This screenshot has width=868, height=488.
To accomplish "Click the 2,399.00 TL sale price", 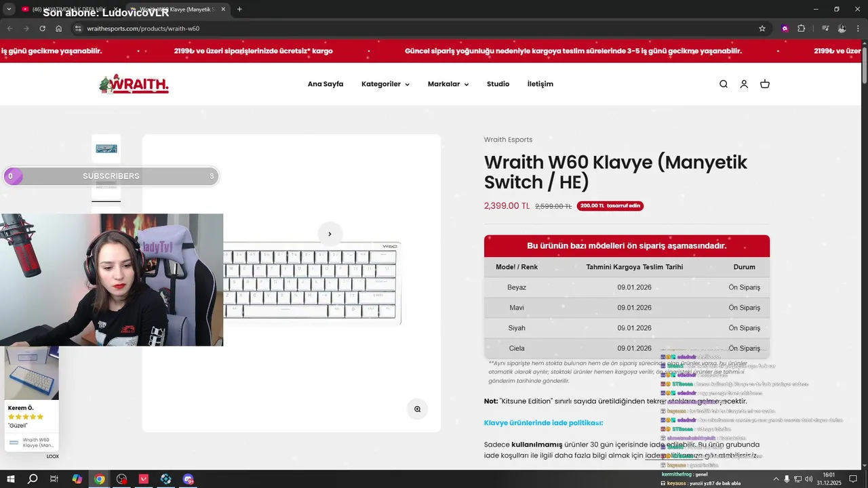I will (507, 206).
